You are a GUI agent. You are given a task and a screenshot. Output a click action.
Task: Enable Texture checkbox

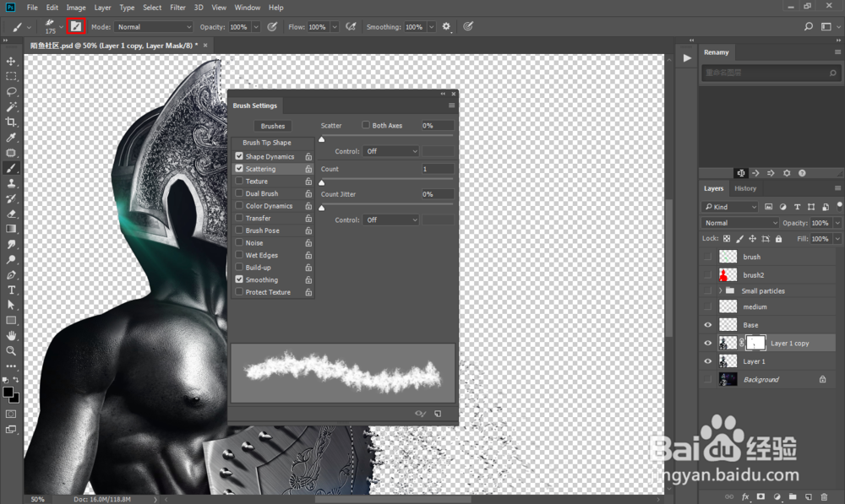tap(239, 181)
